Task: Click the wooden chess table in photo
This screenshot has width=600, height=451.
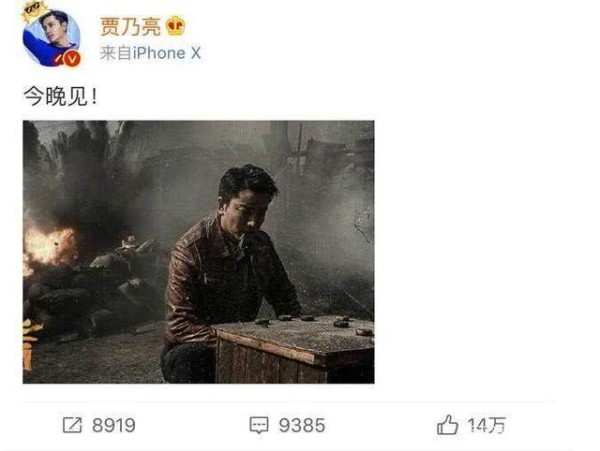Action: coord(294,350)
